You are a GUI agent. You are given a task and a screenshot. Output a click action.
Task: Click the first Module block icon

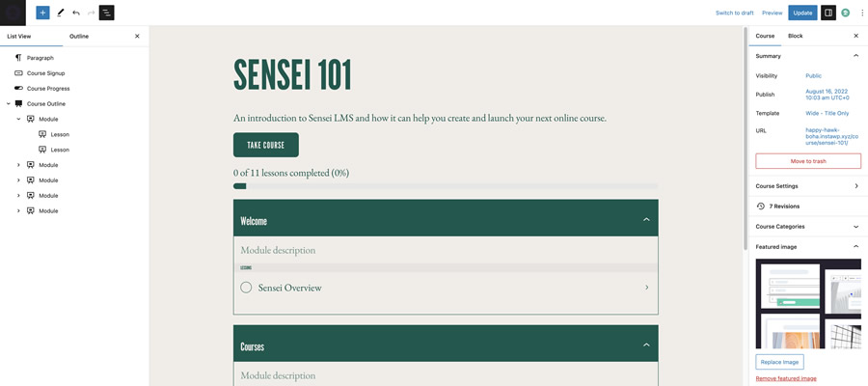tap(31, 119)
